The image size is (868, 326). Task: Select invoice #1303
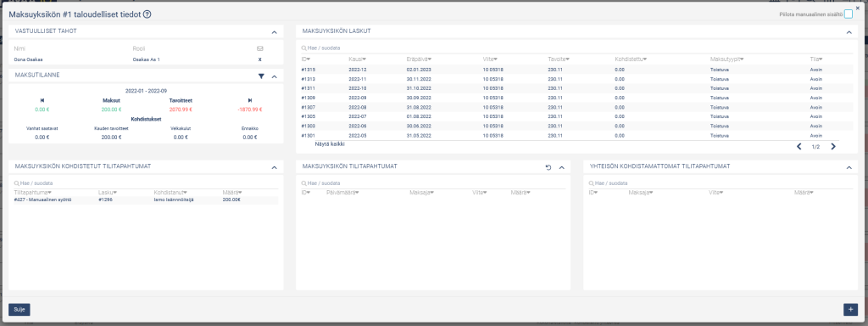[x=576, y=126]
